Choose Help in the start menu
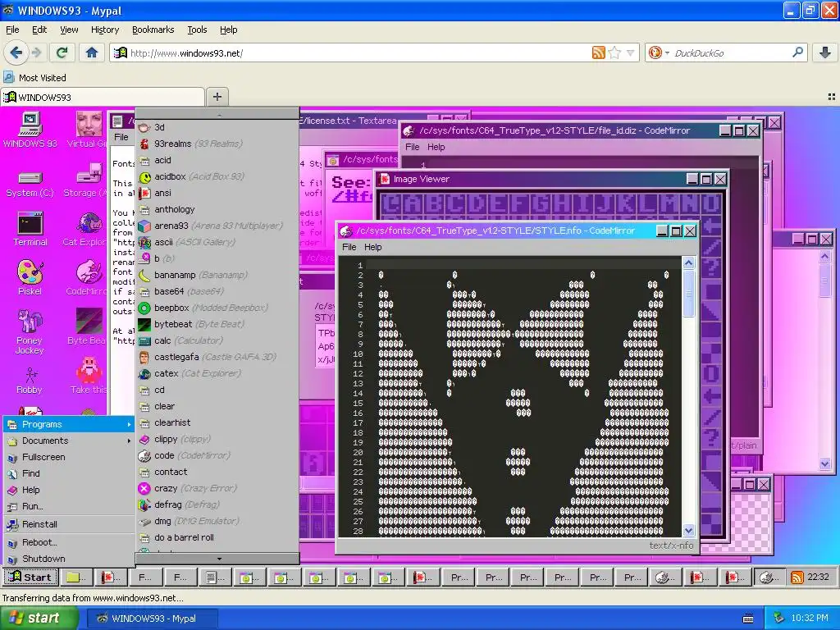Viewport: 840px width, 630px height. [x=69, y=490]
